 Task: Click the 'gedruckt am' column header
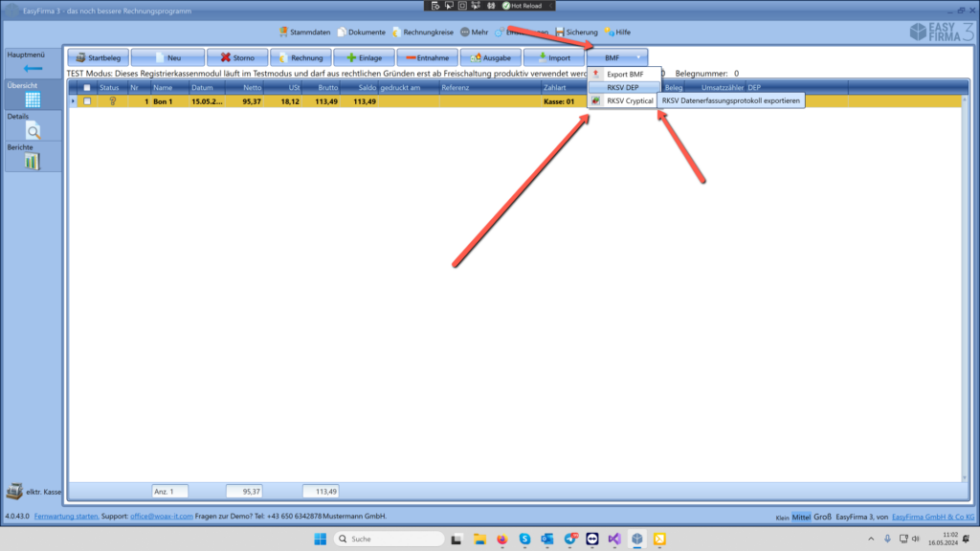408,87
